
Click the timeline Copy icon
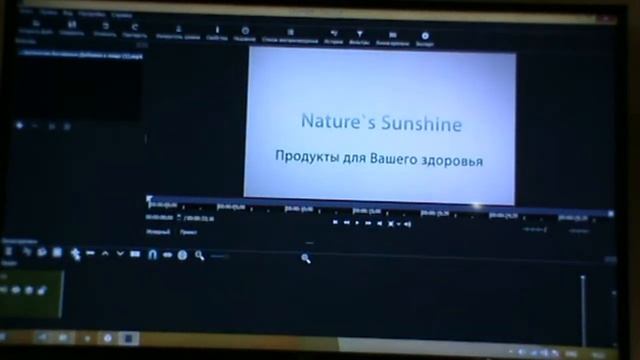(x=42, y=252)
